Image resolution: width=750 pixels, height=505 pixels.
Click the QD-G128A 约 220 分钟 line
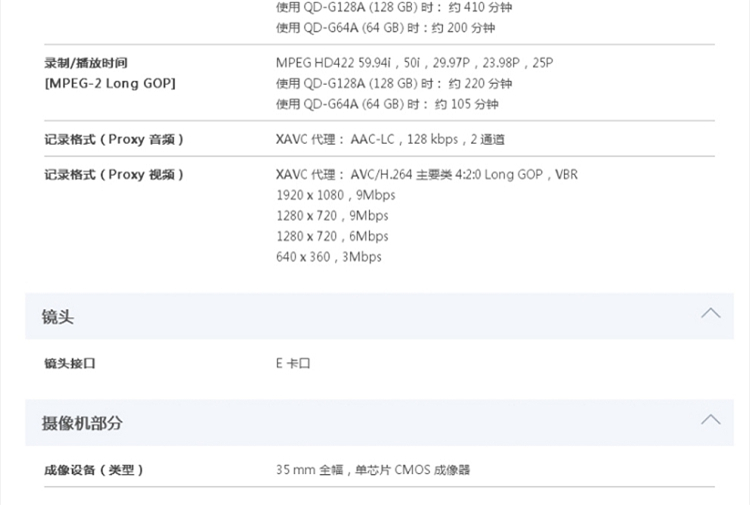[x=394, y=84]
